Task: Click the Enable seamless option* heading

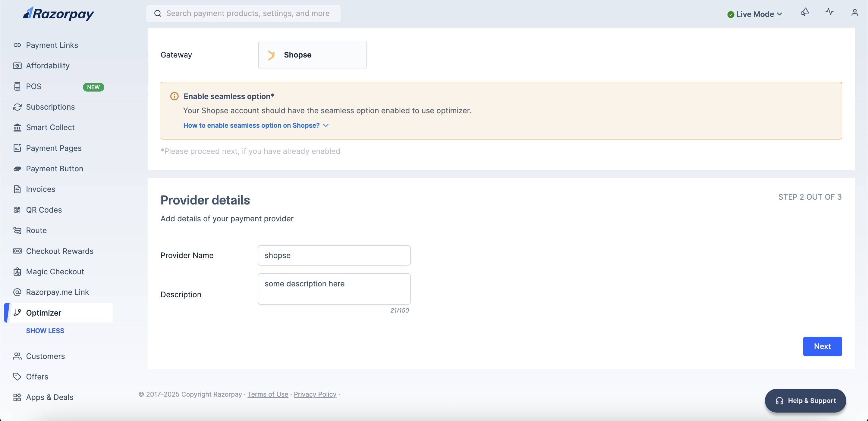Action: (229, 97)
